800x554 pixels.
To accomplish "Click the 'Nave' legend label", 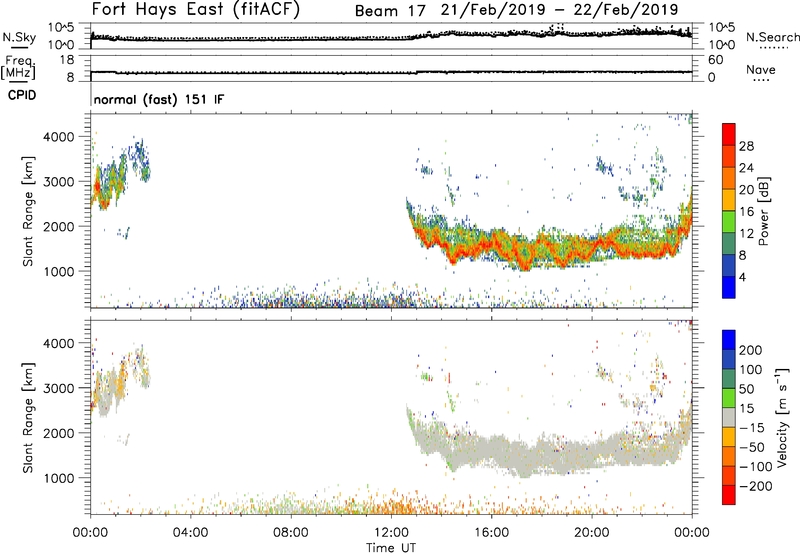I will pyautogui.click(x=760, y=69).
